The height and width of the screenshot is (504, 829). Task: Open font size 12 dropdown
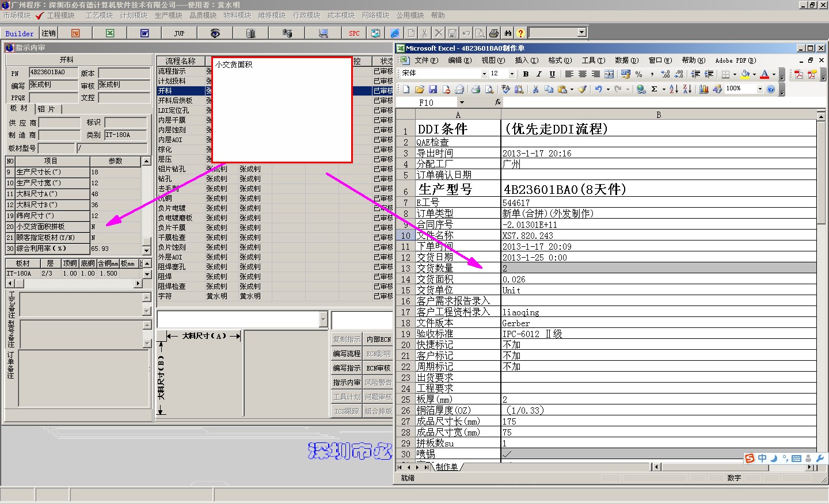click(x=512, y=74)
